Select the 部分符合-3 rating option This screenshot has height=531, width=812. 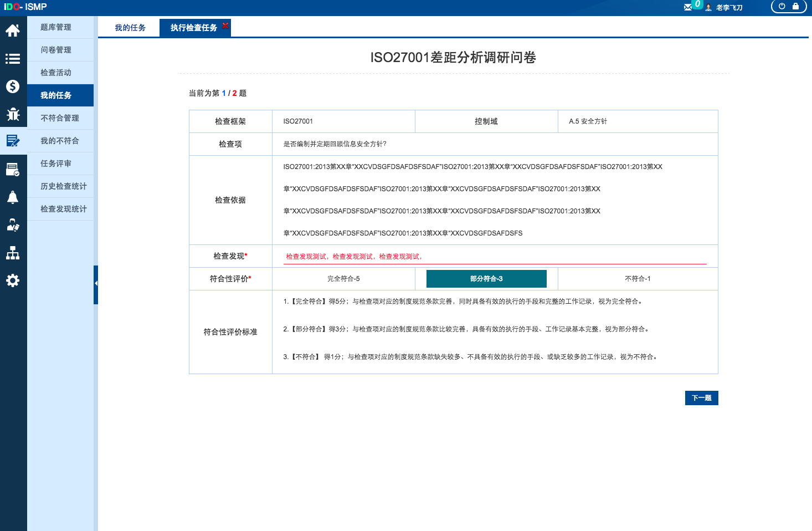486,279
